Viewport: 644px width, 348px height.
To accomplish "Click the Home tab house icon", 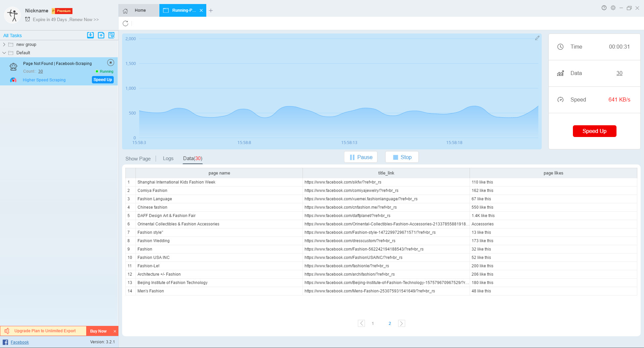I will point(125,11).
